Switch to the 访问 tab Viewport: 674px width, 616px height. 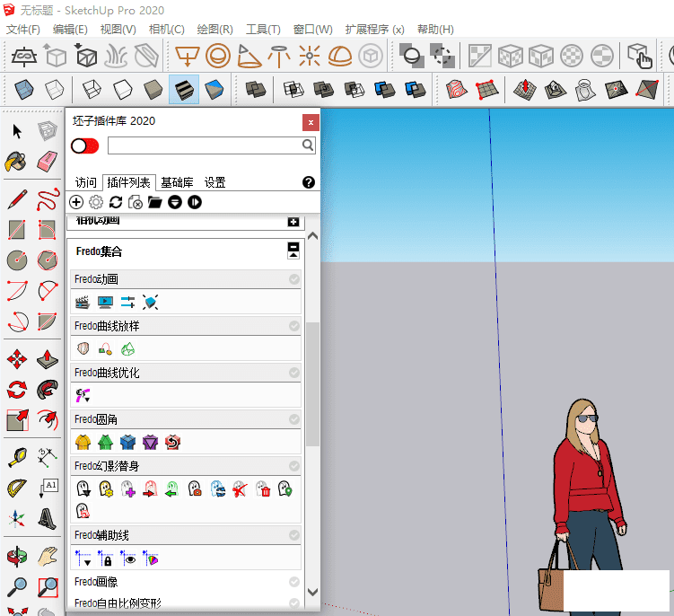click(x=86, y=182)
